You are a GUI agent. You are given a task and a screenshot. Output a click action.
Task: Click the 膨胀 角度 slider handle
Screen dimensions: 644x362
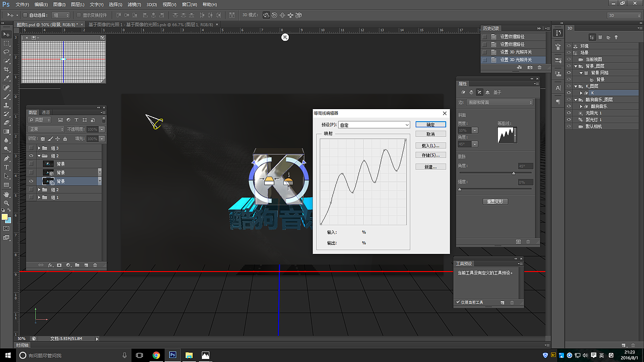(x=513, y=173)
